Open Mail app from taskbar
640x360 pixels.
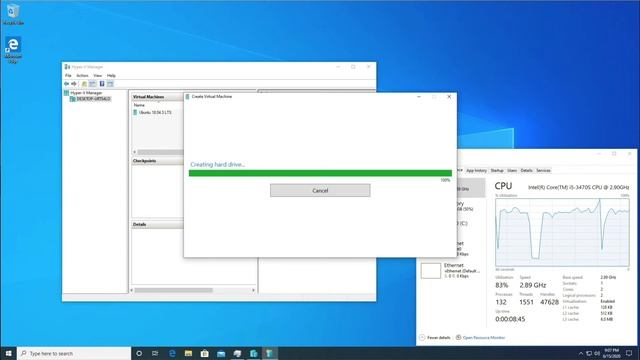pyautogui.click(x=221, y=353)
